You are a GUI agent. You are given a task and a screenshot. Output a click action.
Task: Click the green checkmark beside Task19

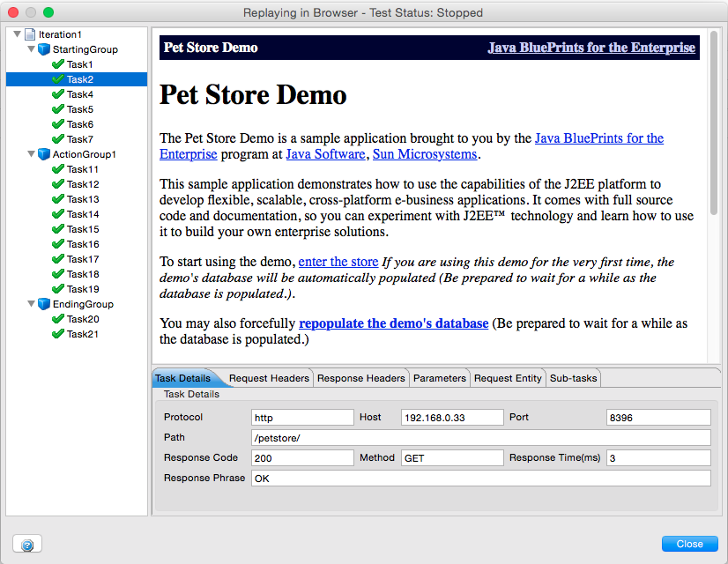point(58,289)
